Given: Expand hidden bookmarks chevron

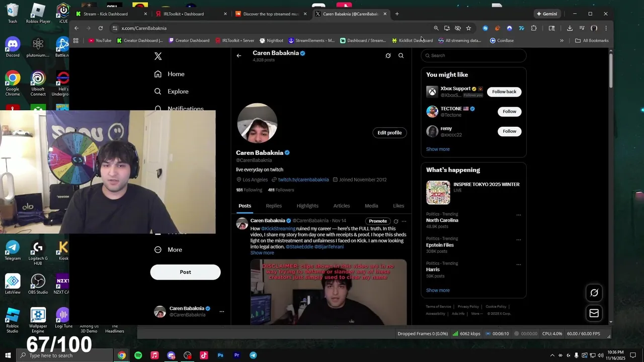Looking at the screenshot, I should point(561,40).
